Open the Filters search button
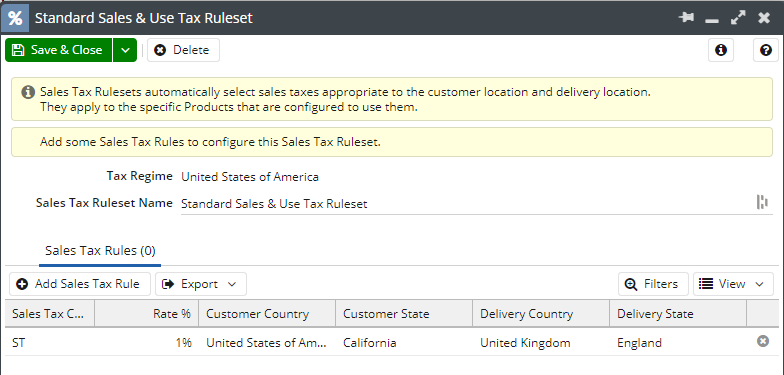Image resolution: width=784 pixels, height=375 pixels. (653, 284)
